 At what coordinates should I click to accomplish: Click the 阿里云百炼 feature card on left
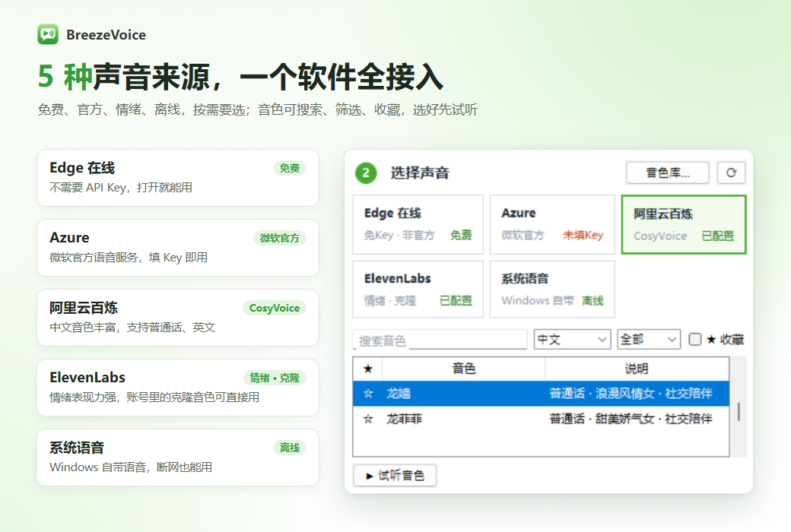tap(177, 318)
